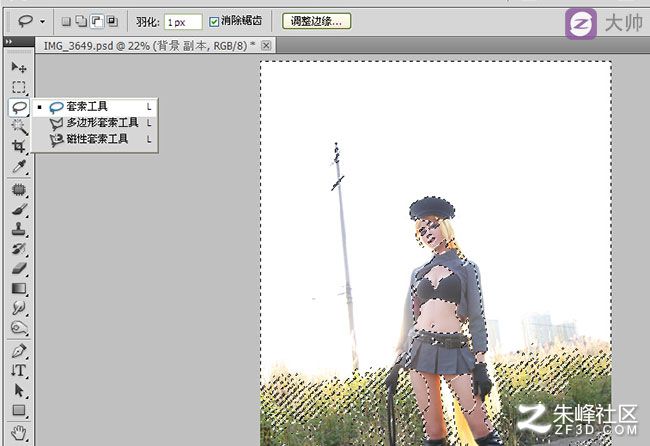Screen dimensions: 650x446
Task: Expand the toolbar with double-arrow toggle
Action: coord(9,41)
